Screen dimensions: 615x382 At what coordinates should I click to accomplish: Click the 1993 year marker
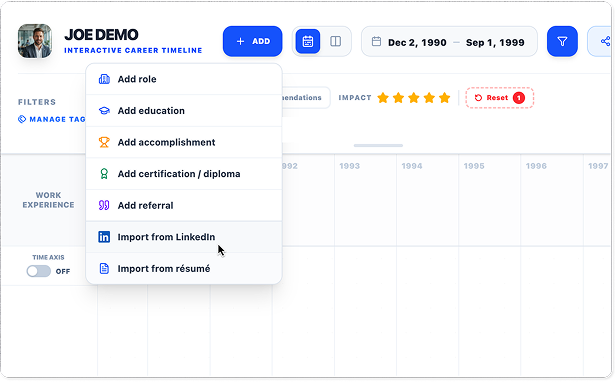[x=349, y=166]
